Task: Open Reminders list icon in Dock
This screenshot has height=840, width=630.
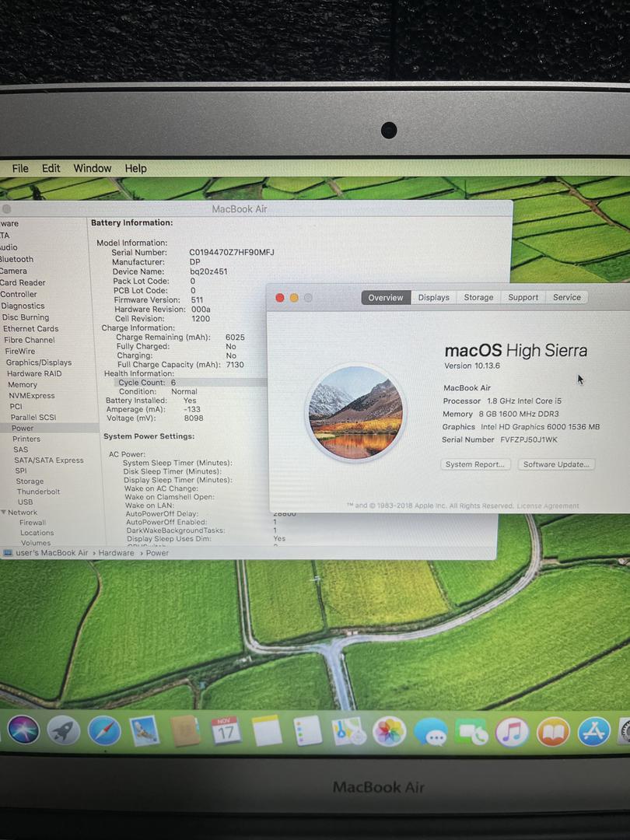Action: pyautogui.click(x=307, y=730)
